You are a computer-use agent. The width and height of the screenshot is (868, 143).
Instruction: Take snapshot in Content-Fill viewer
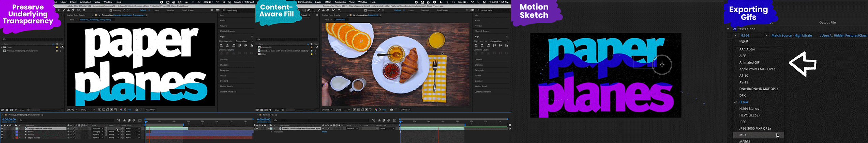pyautogui.click(x=391, y=110)
